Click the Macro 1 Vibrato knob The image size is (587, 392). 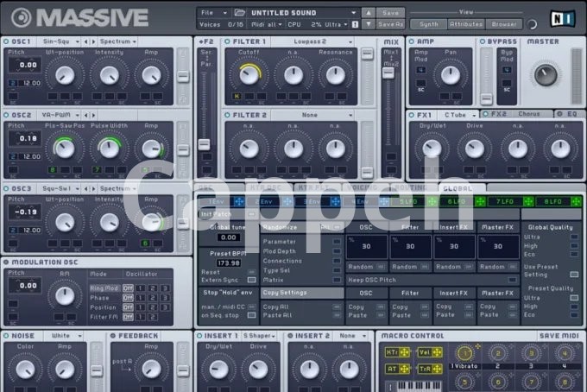466,352
